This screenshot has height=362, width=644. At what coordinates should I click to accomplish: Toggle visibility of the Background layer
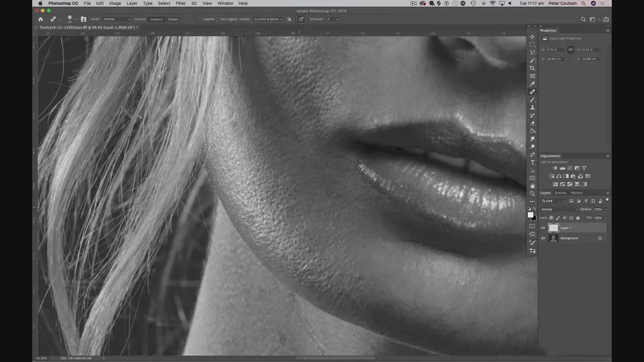(x=543, y=238)
